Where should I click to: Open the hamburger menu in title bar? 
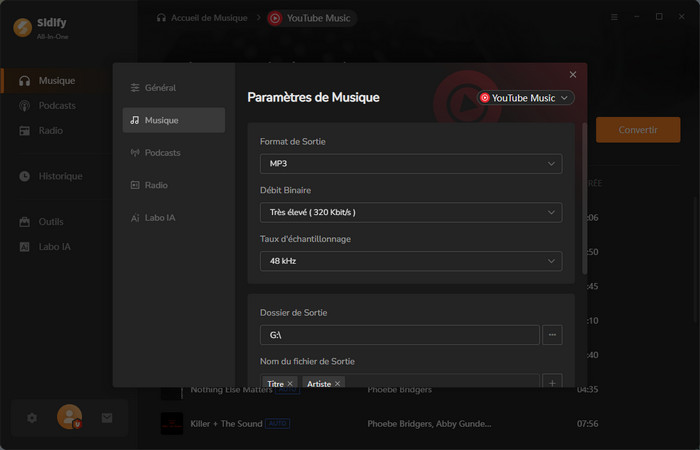pos(614,17)
